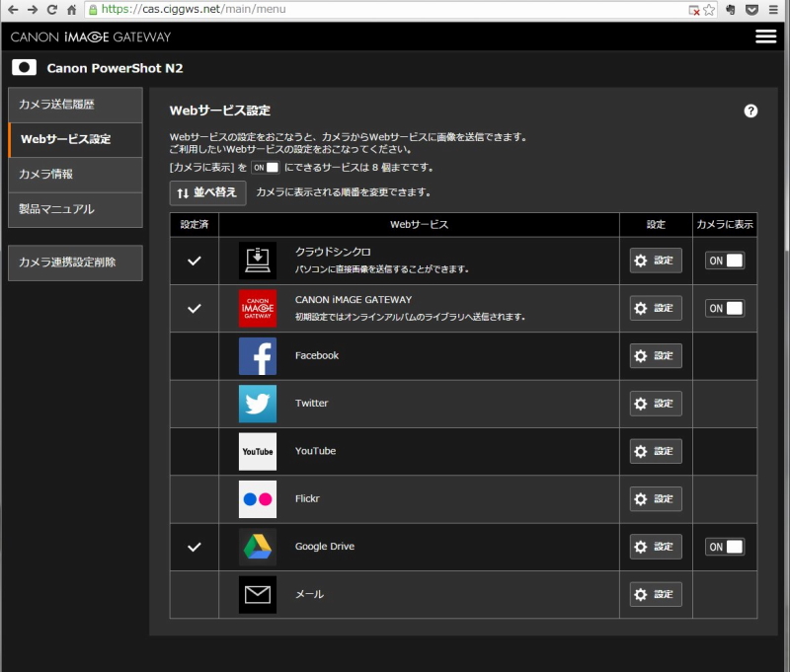
Task: Click the checkmark in クラウドシンクロ row
Action: coord(195,261)
